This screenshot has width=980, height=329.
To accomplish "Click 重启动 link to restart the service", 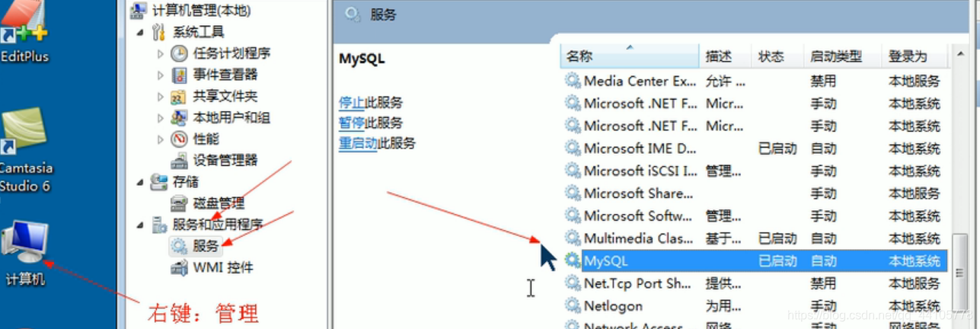I will [x=359, y=143].
